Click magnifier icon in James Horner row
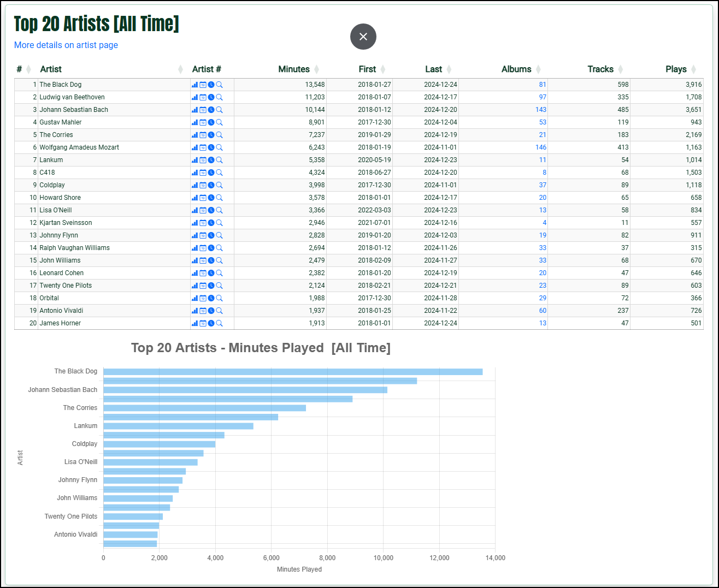 (219, 323)
